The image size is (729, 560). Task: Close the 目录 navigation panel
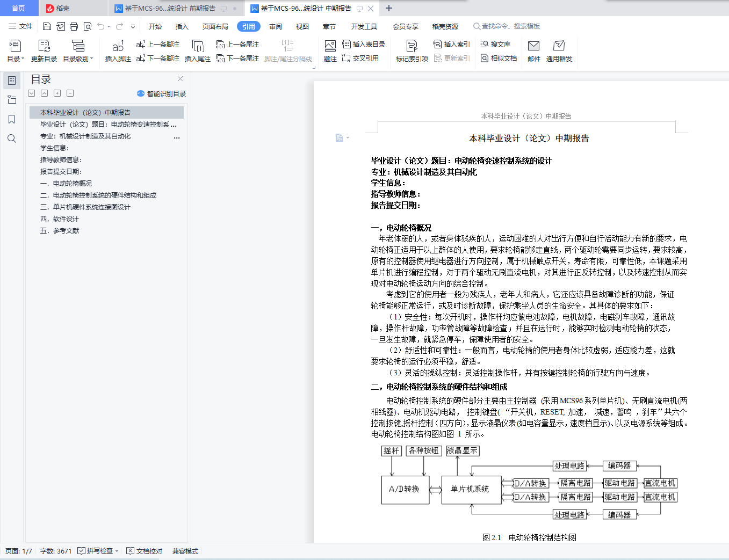pos(181,78)
